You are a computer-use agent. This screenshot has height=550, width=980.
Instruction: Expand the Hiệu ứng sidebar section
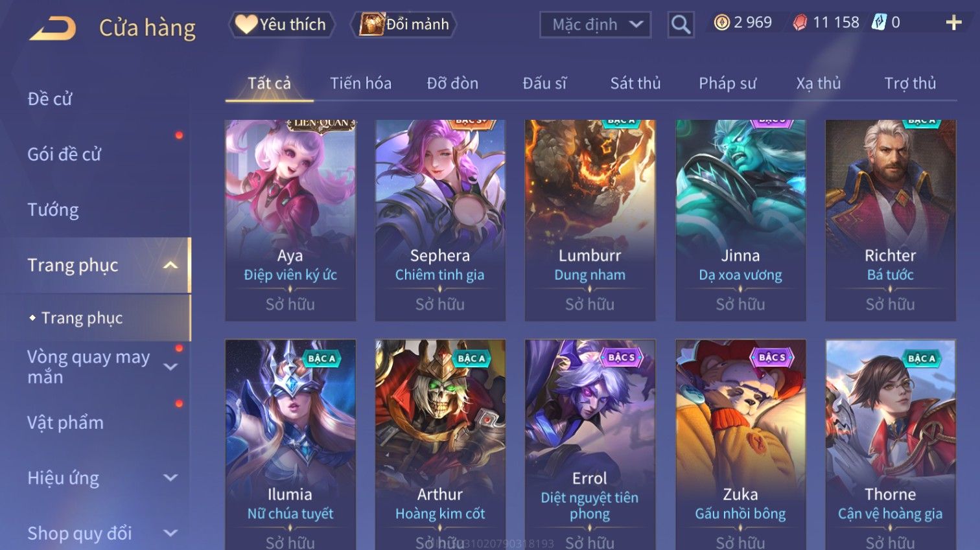tap(170, 478)
